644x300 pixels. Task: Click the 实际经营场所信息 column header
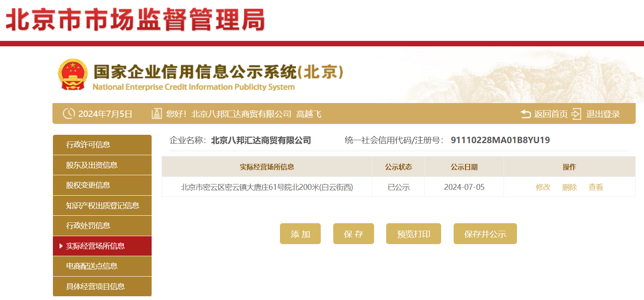[267, 167]
